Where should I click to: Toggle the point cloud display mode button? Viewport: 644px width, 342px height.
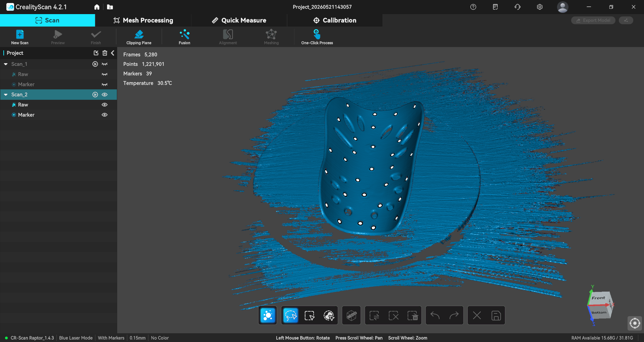coord(268,315)
